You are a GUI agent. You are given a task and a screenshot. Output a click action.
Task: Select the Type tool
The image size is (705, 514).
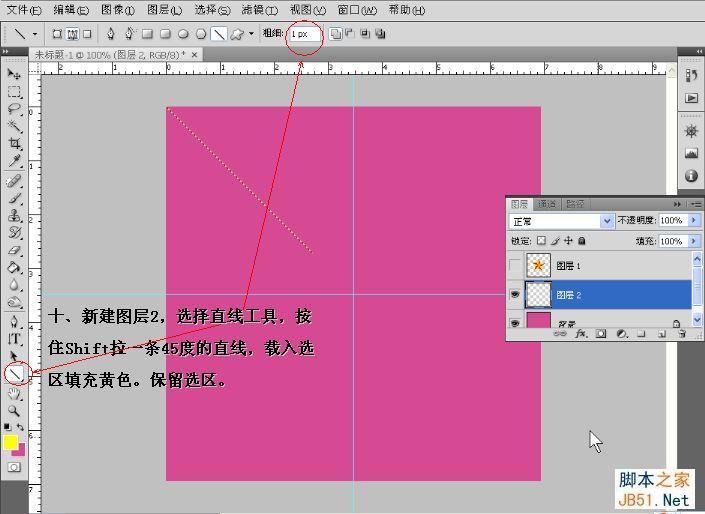coord(14,339)
